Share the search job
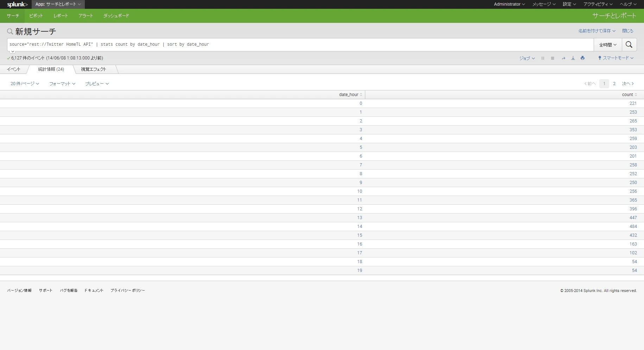The height and width of the screenshot is (350, 644). point(563,58)
